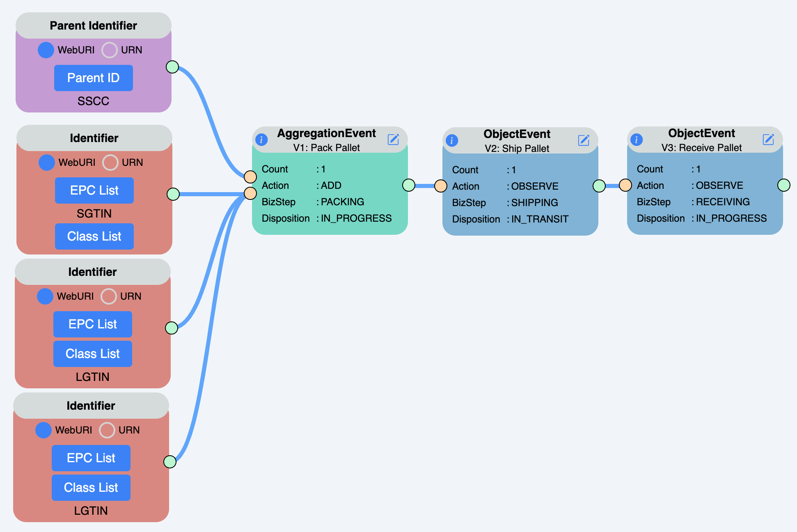Image resolution: width=797 pixels, height=532 pixels.
Task: Click edit icon on V1: Pack Pallet node
Action: click(x=393, y=140)
